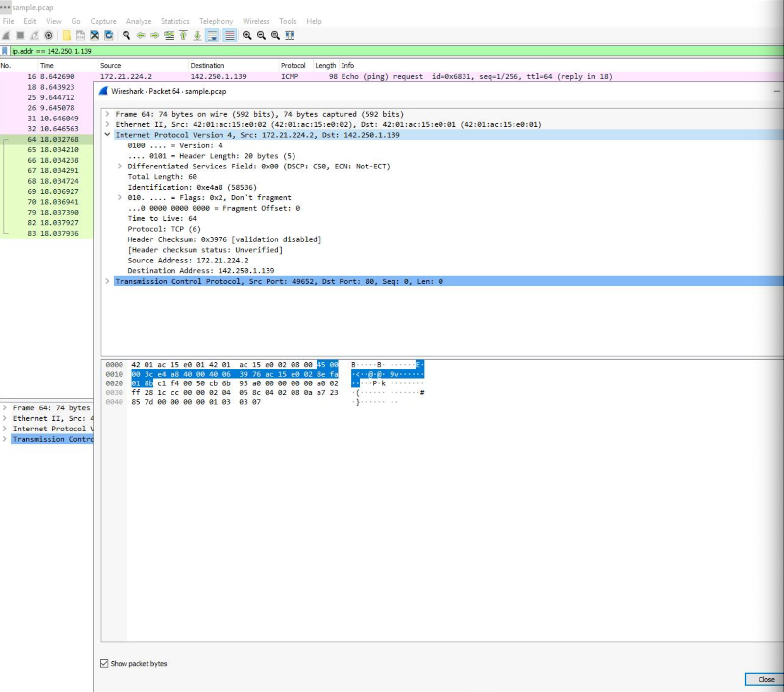The height and width of the screenshot is (692, 784).
Task: Open the Statistics menu
Action: click(x=175, y=21)
